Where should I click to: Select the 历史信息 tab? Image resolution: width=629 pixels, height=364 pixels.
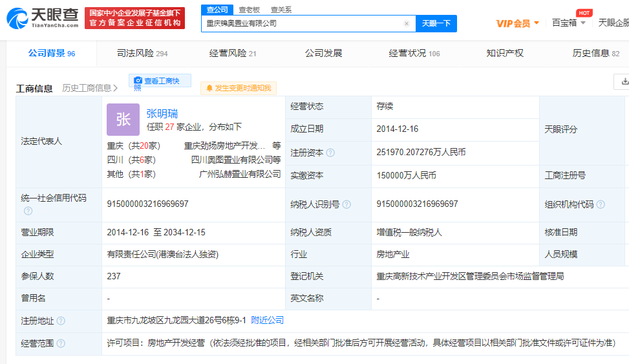pyautogui.click(x=595, y=54)
